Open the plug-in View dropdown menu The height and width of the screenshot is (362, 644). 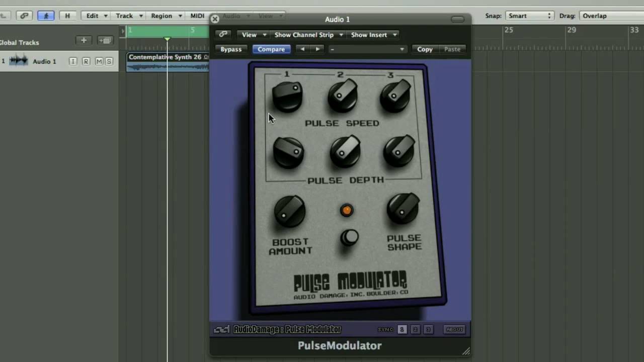(254, 35)
